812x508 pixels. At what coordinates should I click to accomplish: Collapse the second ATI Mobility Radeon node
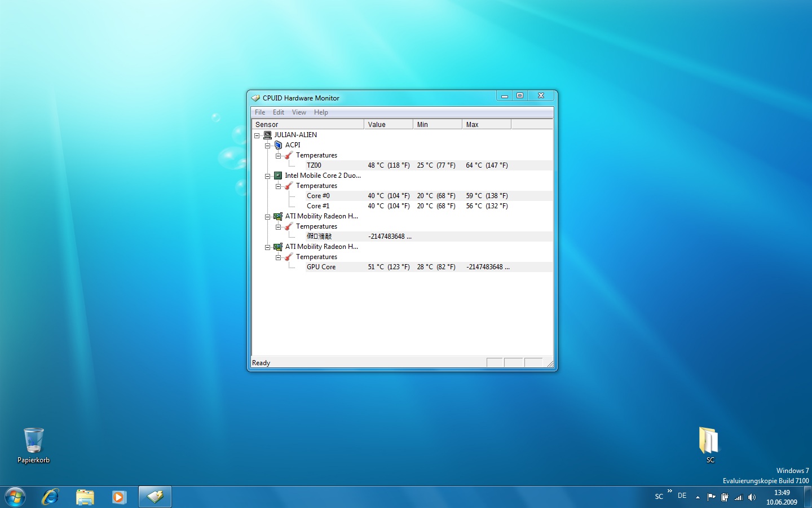coord(268,247)
